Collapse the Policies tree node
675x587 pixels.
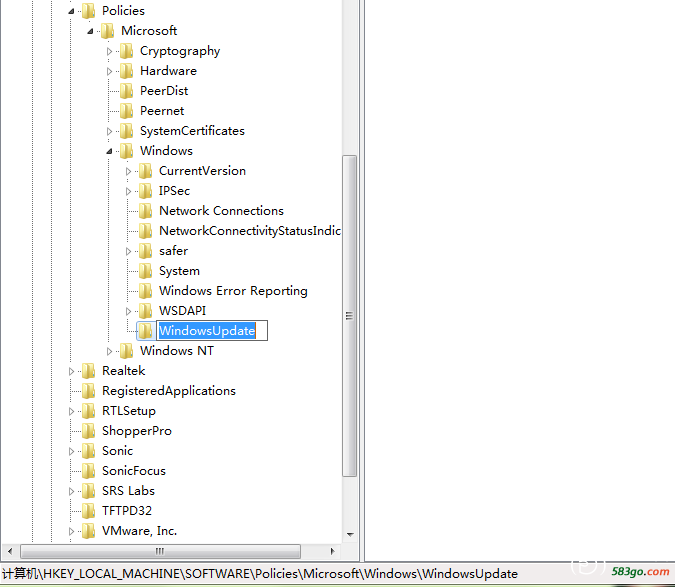(x=71, y=11)
